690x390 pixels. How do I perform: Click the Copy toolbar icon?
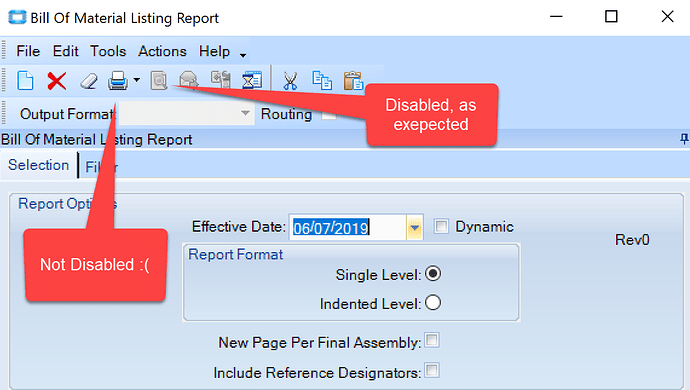click(322, 81)
